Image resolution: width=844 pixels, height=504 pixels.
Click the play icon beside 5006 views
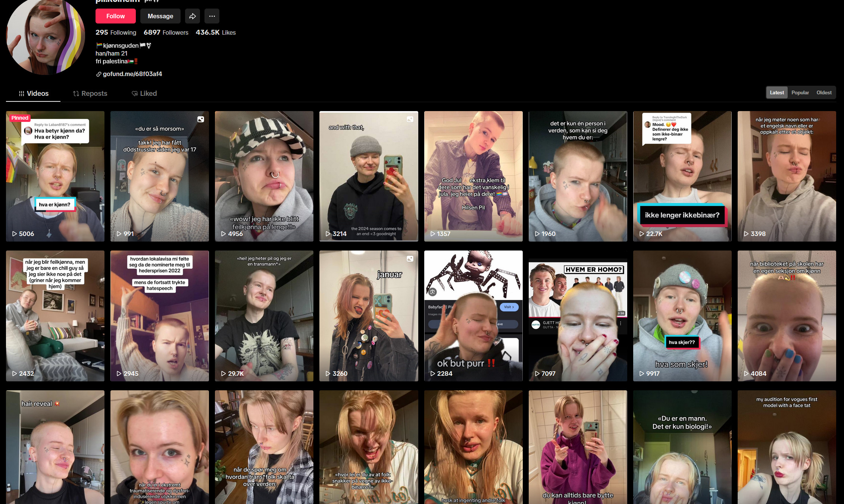tap(15, 234)
